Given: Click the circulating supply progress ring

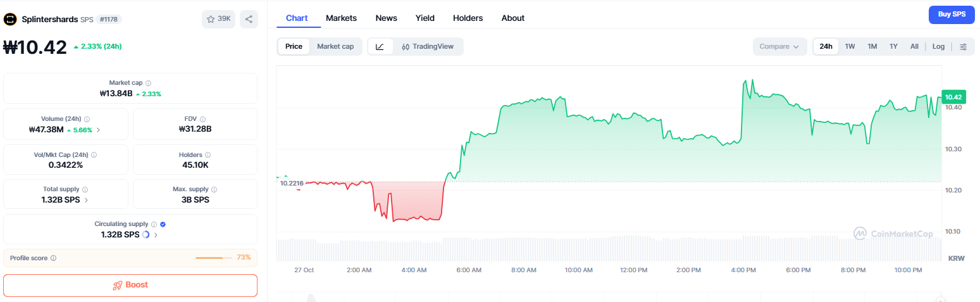Looking at the screenshot, I should point(146,234).
